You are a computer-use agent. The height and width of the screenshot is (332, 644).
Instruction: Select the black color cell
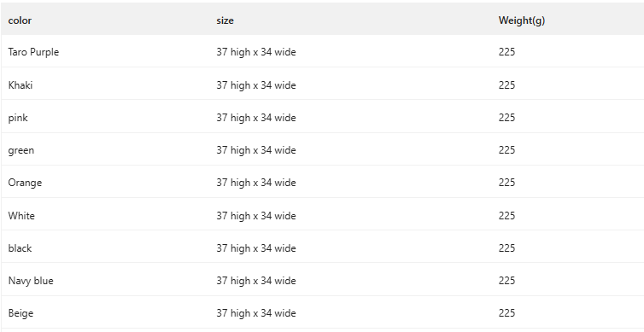click(x=20, y=248)
